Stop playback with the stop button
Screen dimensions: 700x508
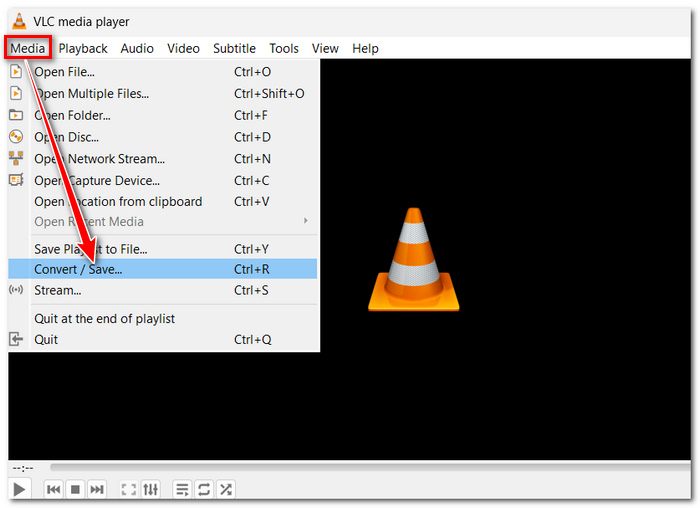(x=75, y=490)
